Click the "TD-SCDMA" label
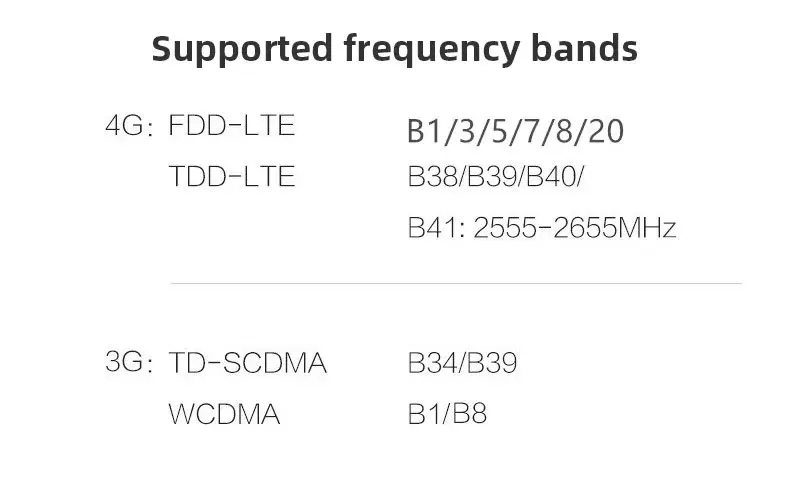The image size is (790, 479). [x=248, y=363]
